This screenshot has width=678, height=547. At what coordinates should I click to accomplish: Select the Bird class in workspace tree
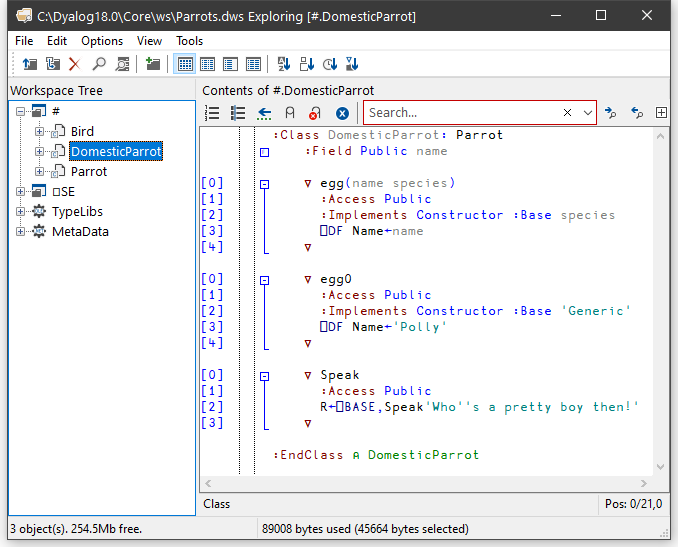tap(82, 132)
